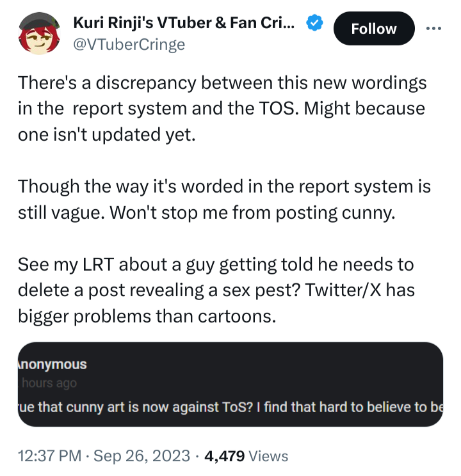The image size is (461, 476).
Task: Click the 4,479 view count number
Action: [x=223, y=456]
